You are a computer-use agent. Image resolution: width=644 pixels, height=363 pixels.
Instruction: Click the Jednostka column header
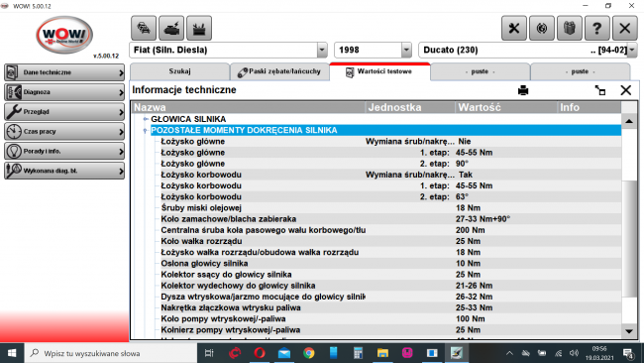coord(410,107)
